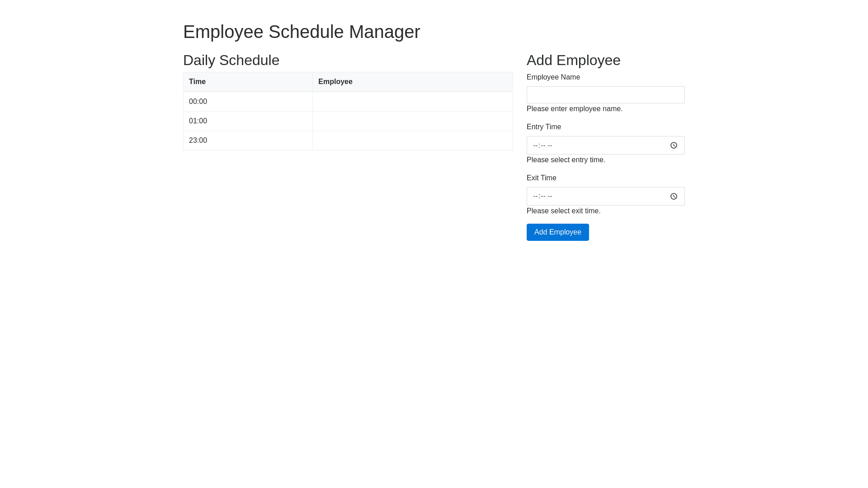Click the 'Please select exit time' message
Screen dimensions: 868x488
click(x=563, y=211)
